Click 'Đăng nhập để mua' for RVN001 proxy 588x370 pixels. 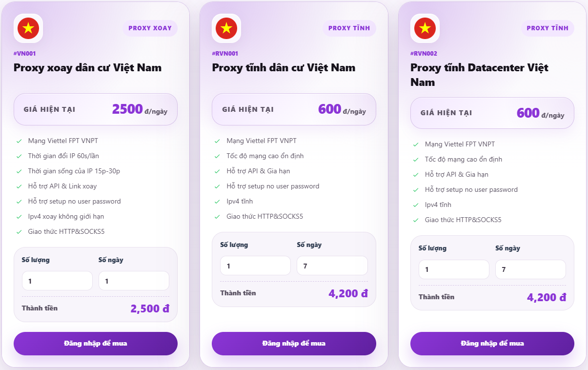pyautogui.click(x=294, y=344)
